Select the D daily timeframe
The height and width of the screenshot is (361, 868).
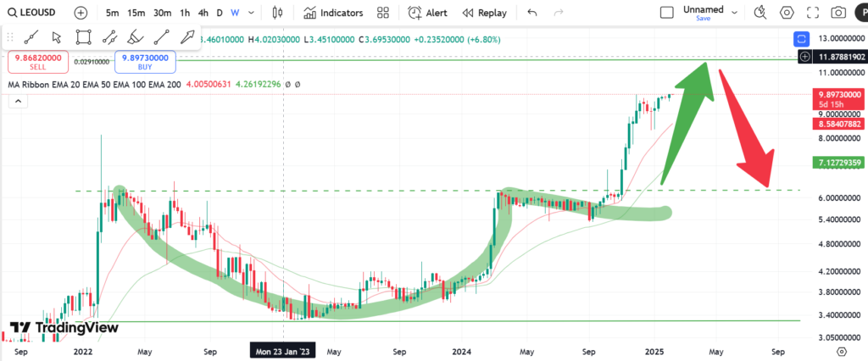pyautogui.click(x=220, y=13)
